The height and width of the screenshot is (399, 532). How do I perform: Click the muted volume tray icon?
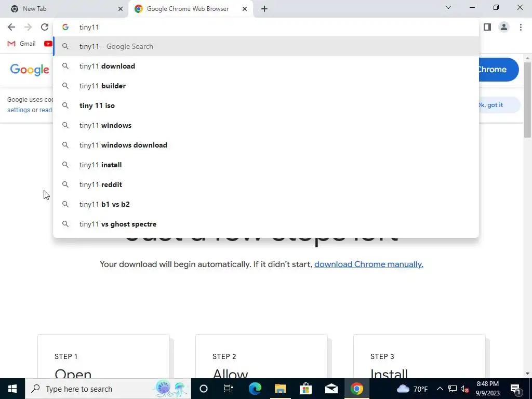coord(465,389)
